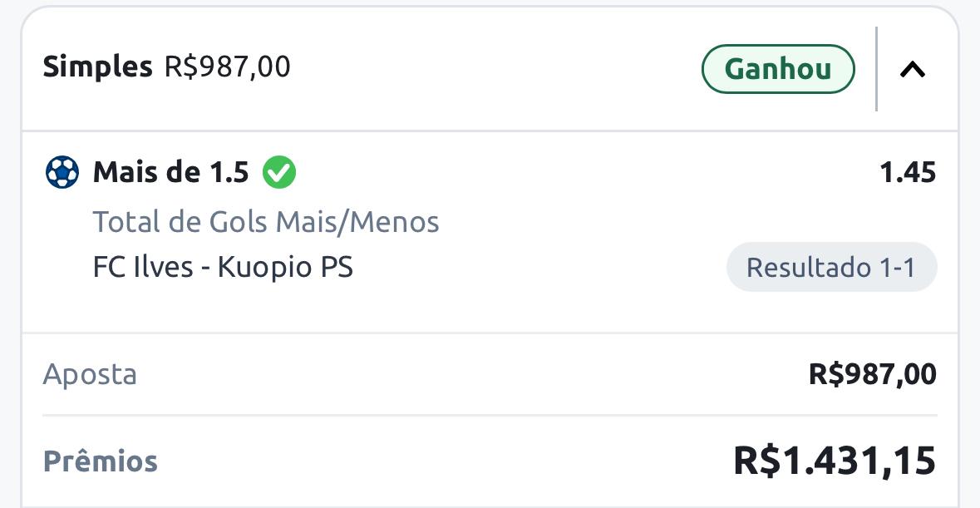The height and width of the screenshot is (508, 980).
Task: Click the separator line between Aposta and Prêmios
Action: tap(490, 415)
